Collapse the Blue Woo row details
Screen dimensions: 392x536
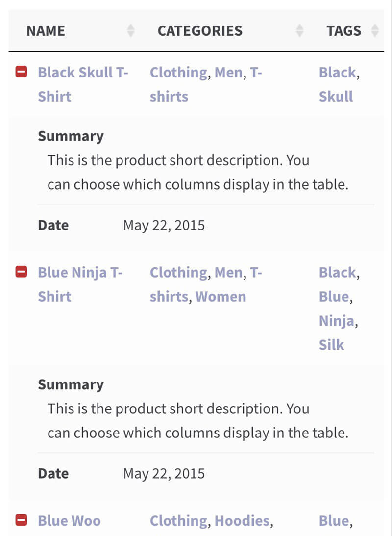[21, 520]
